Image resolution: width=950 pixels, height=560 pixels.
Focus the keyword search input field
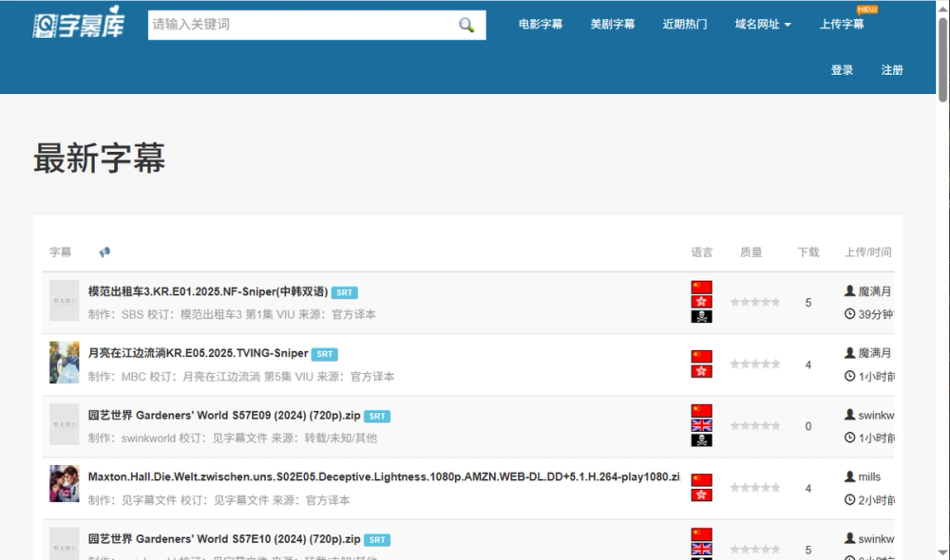317,25
